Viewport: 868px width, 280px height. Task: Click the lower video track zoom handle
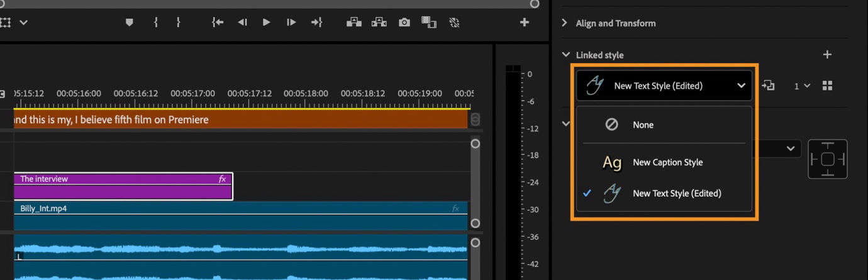[476, 223]
